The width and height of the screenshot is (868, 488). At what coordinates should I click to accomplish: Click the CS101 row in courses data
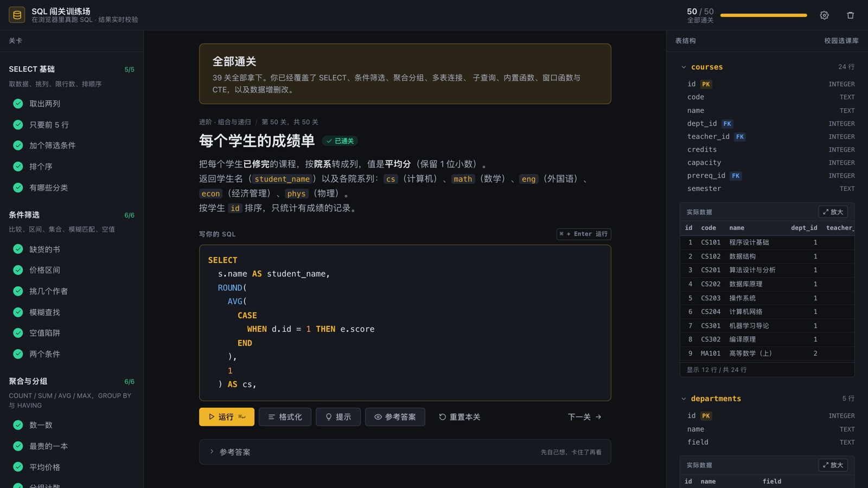(x=767, y=242)
